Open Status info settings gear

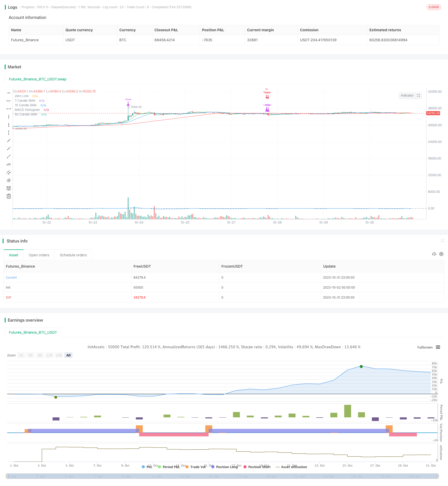441,254
